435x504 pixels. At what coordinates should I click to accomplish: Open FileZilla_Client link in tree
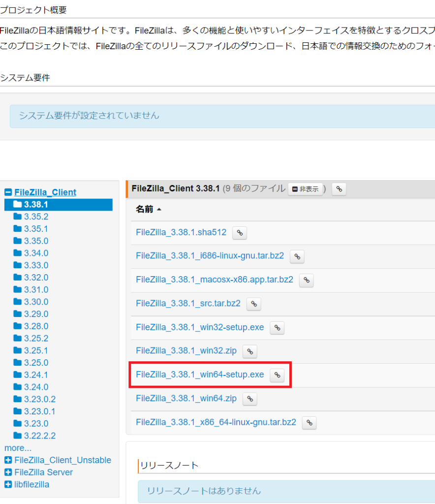tap(45, 192)
